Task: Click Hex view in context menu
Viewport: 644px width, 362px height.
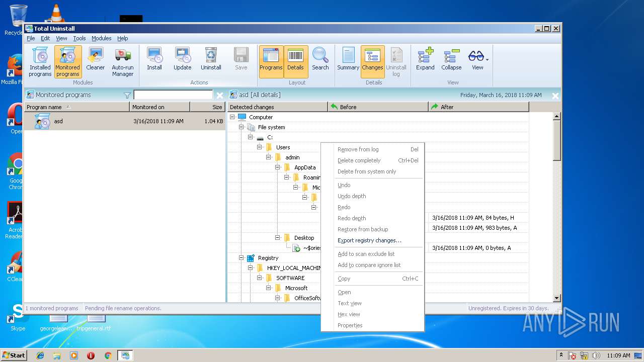Action: (x=372, y=314)
